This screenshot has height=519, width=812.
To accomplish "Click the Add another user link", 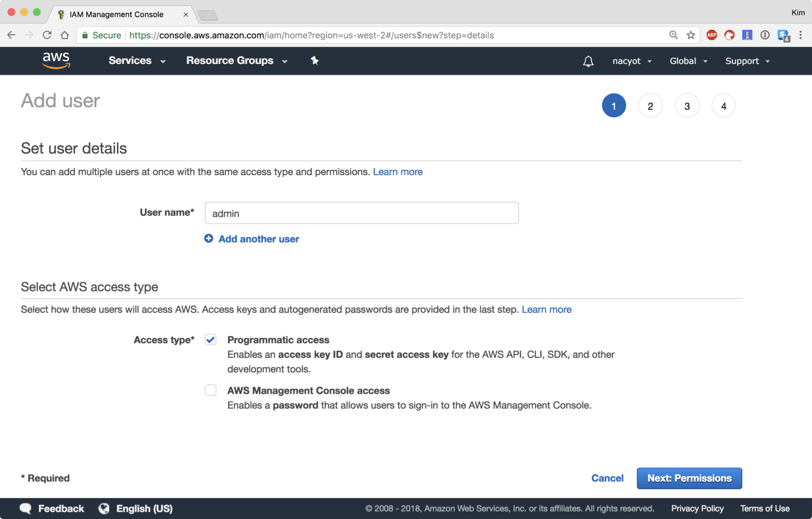I will click(258, 239).
